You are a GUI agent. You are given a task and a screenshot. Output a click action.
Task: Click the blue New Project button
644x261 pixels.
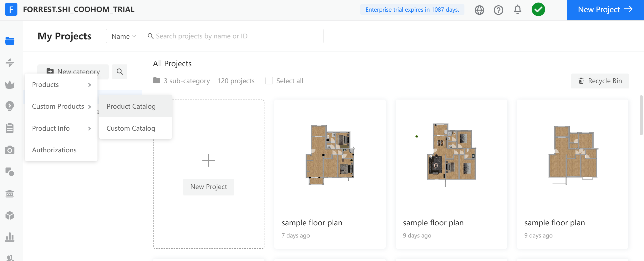tap(605, 10)
